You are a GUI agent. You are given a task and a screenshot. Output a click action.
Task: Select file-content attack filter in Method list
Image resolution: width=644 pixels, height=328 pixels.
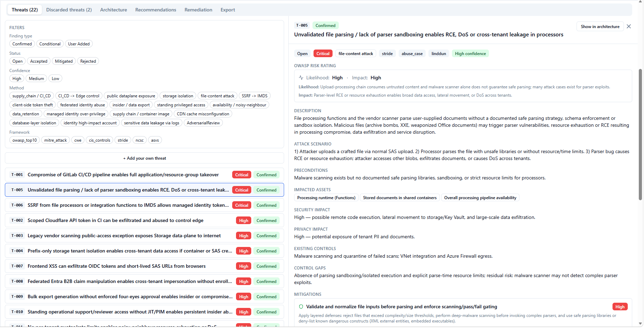click(218, 96)
